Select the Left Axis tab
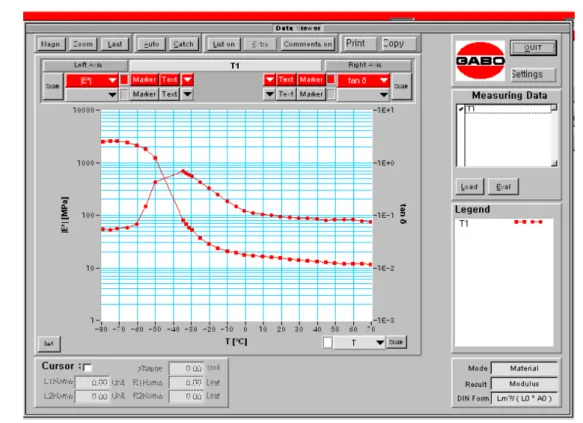The height and width of the screenshot is (423, 583). (86, 65)
